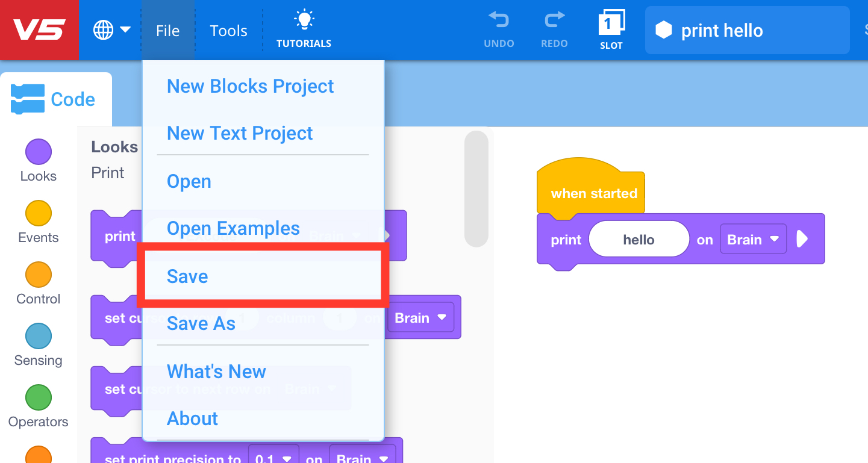Choose Save from the File menu
This screenshot has width=868, height=463.
coord(187,276)
